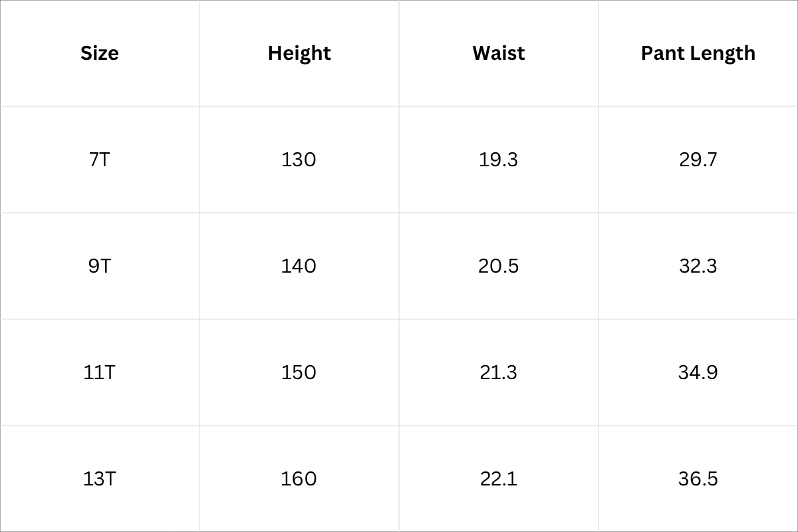Click the Waist column header
Viewport: 798px width, 532px height.
[499, 53]
